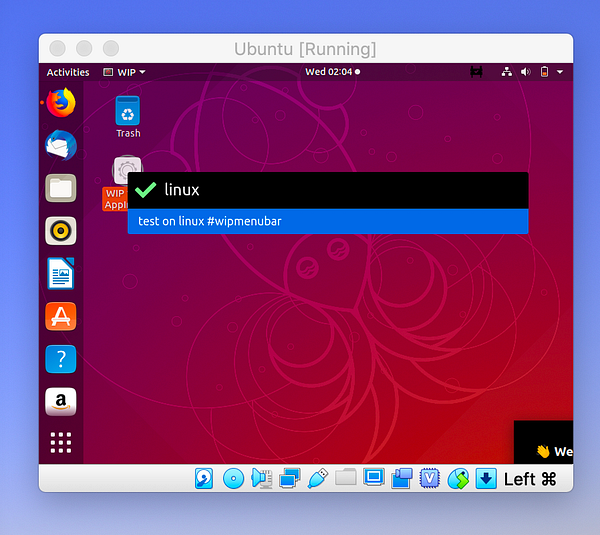Click VirtualBox shared folders icon

pyautogui.click(x=346, y=477)
